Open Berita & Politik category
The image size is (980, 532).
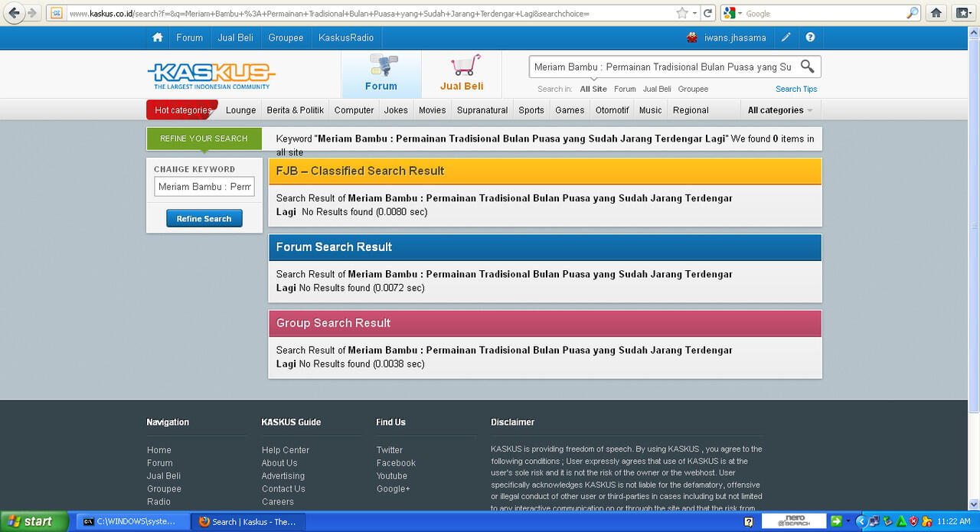(296, 110)
